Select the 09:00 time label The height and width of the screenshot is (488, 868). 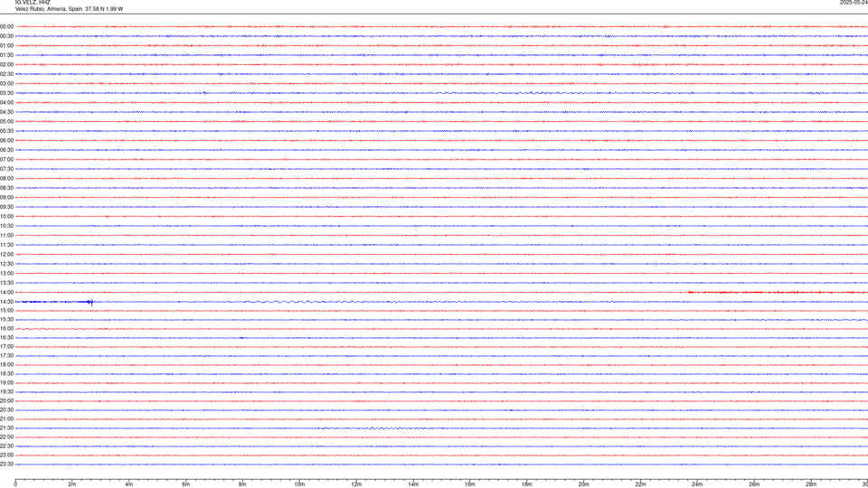pyautogui.click(x=6, y=198)
